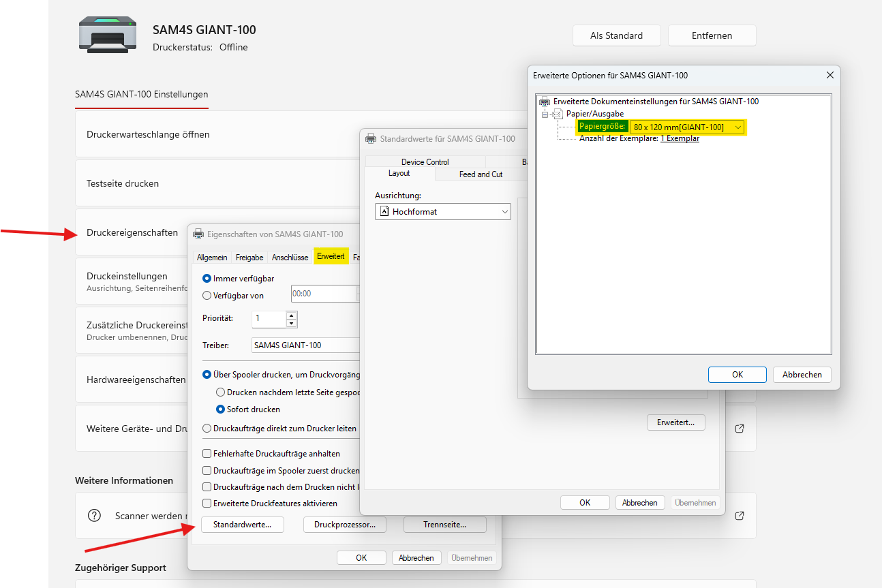Click the Trennseite... button
This screenshot has height=588, width=882.
(x=445, y=525)
